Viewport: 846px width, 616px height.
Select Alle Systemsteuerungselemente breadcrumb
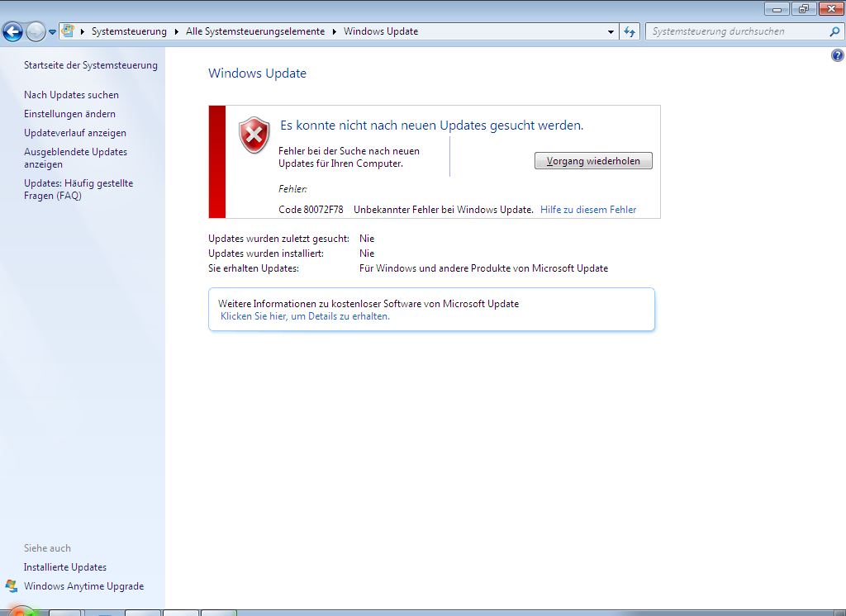255,31
